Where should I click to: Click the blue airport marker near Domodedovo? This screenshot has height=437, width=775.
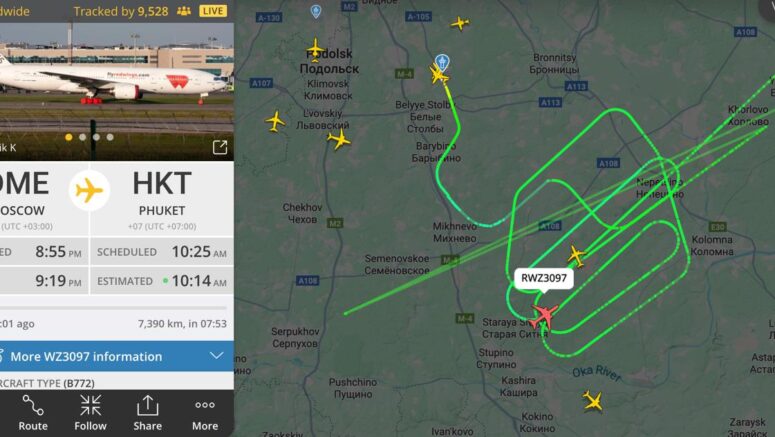[x=442, y=63]
